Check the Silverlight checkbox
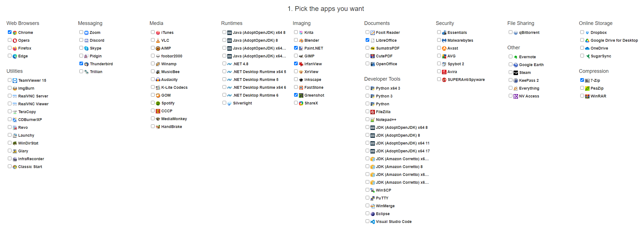The height and width of the screenshot is (228, 644). tap(224, 103)
